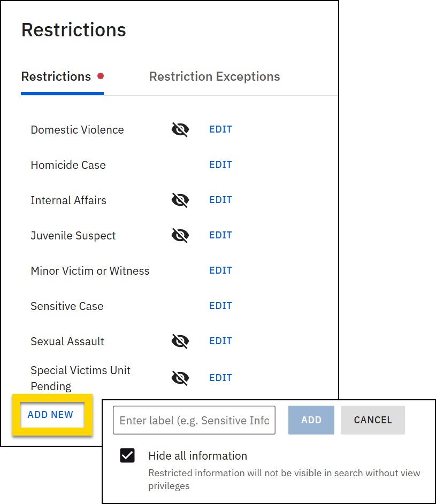
Task: Switch to the Restriction Exceptions tab
Action: click(x=215, y=77)
